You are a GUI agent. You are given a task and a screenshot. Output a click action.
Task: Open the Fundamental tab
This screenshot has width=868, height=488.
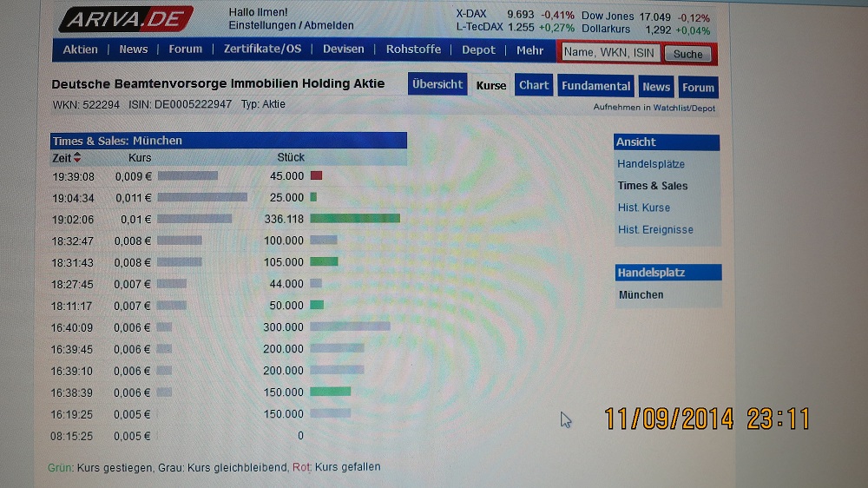(x=595, y=86)
